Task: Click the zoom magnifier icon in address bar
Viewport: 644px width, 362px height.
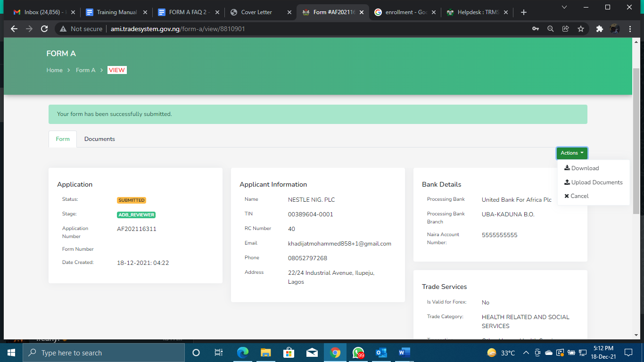Action: tap(551, 29)
